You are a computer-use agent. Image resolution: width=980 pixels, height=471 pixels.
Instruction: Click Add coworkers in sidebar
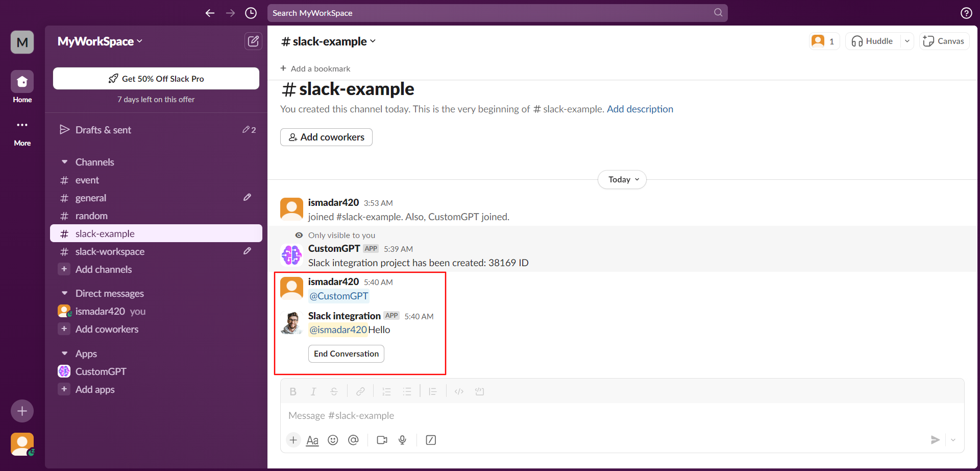point(156,329)
